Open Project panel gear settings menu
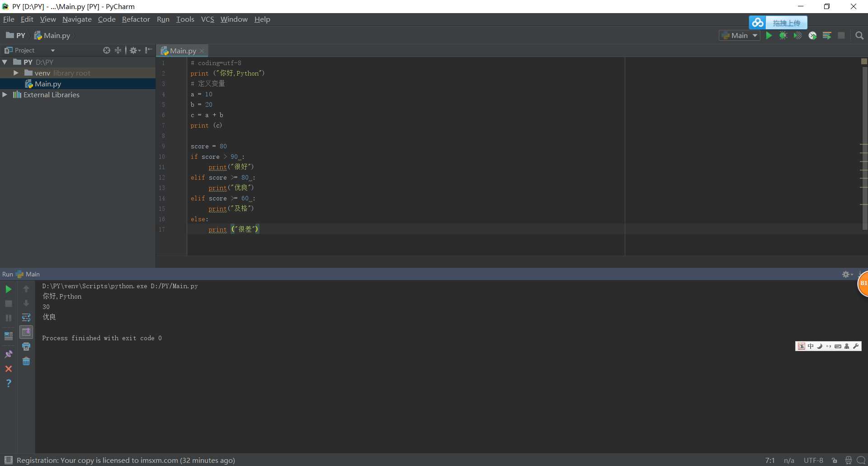 click(135, 50)
